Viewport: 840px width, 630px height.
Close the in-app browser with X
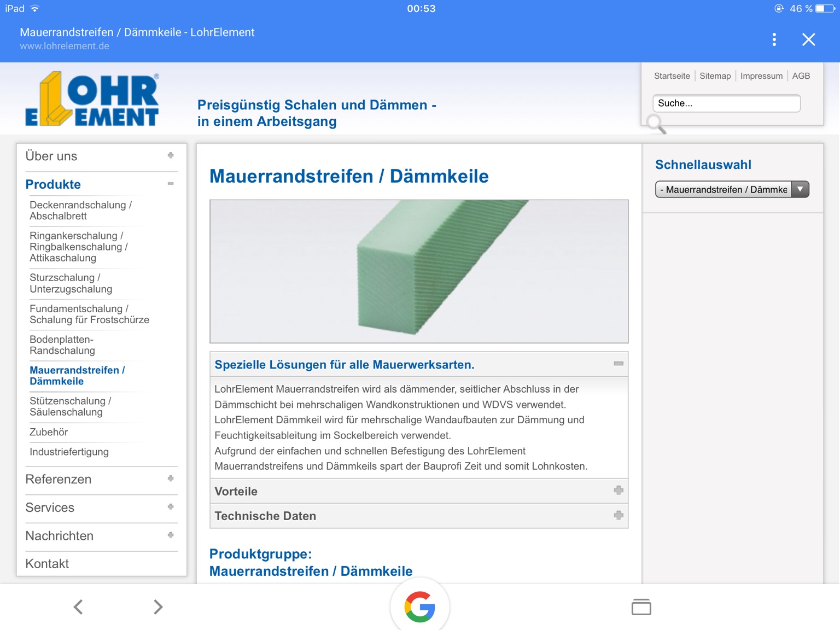[808, 39]
